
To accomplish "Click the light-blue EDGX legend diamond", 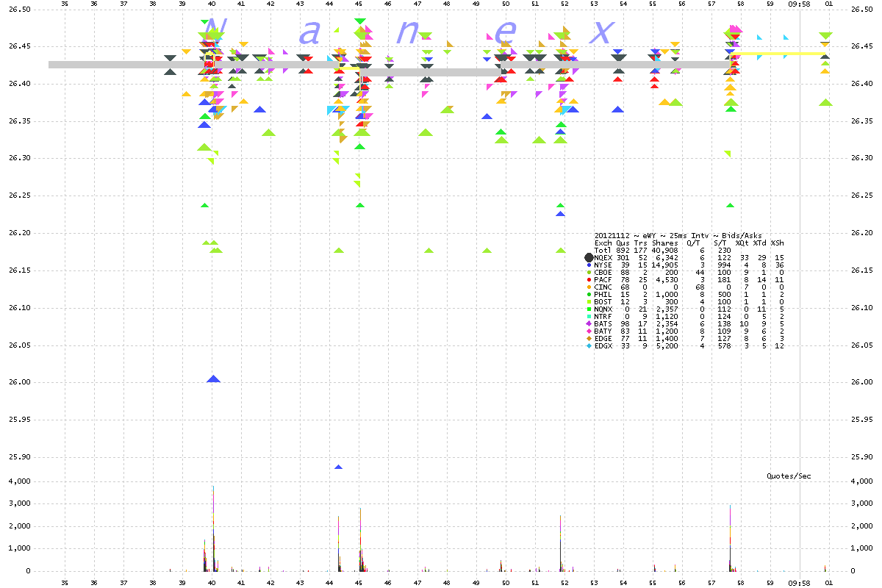I will coord(589,345).
